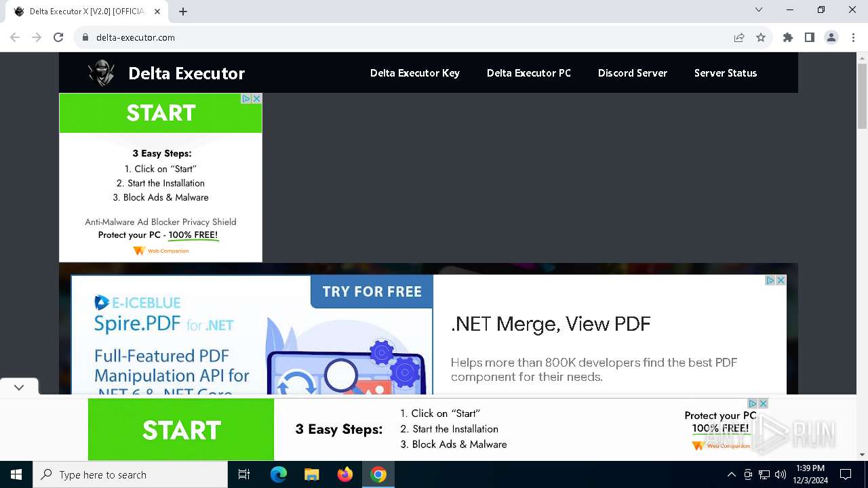Click the E-ICEBLUE logo in the ad
The image size is (868, 488).
[x=137, y=303]
